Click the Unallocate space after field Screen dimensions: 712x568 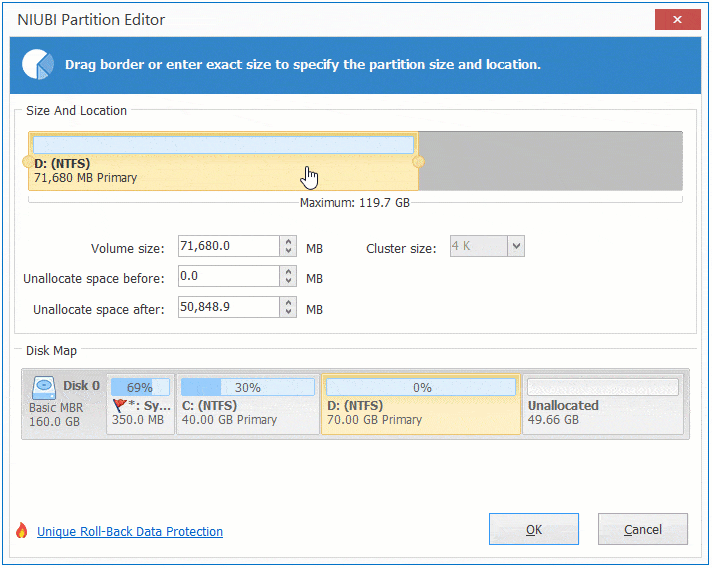click(x=228, y=308)
